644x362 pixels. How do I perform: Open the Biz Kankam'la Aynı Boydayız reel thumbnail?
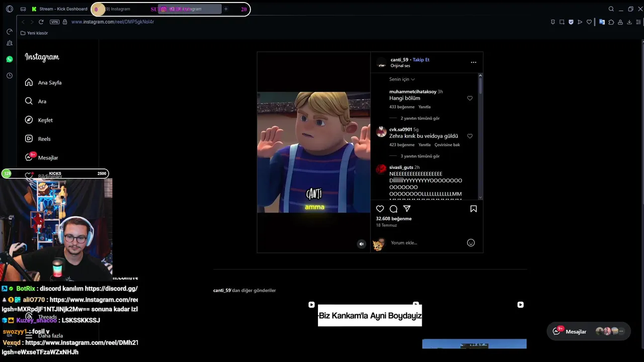(370, 316)
